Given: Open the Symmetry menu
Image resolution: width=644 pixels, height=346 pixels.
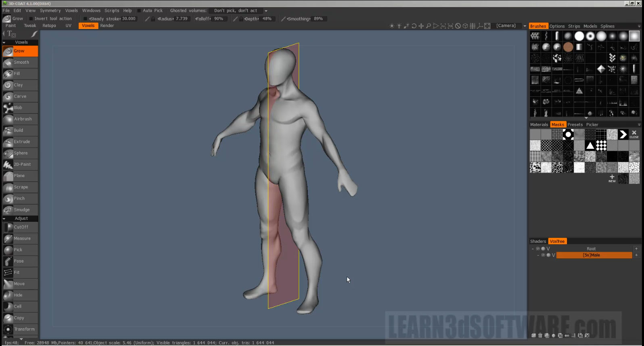Looking at the screenshot, I should (x=50, y=11).
